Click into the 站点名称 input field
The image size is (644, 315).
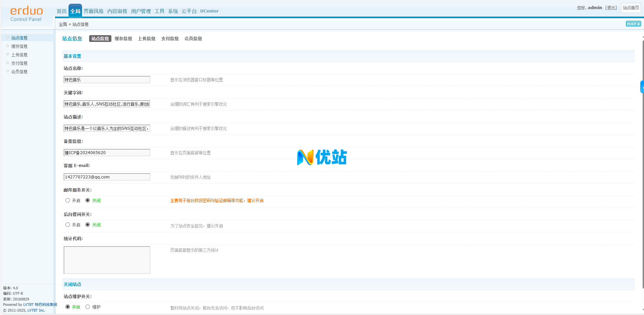(x=107, y=80)
